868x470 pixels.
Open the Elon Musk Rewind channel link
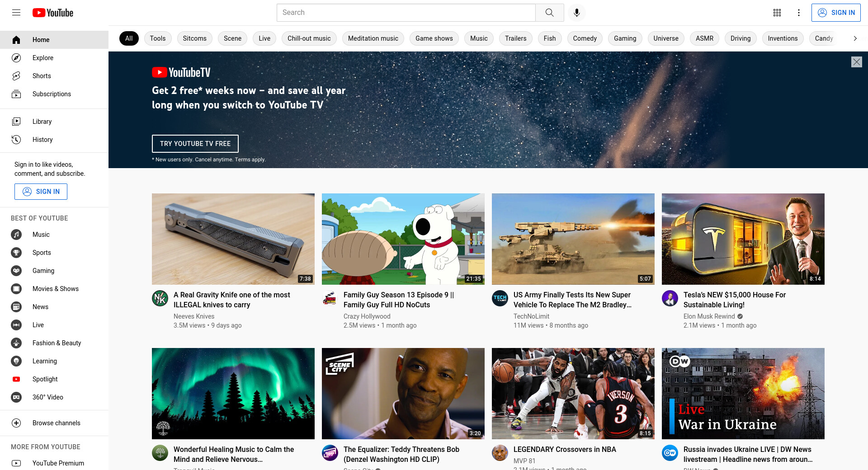(709, 316)
